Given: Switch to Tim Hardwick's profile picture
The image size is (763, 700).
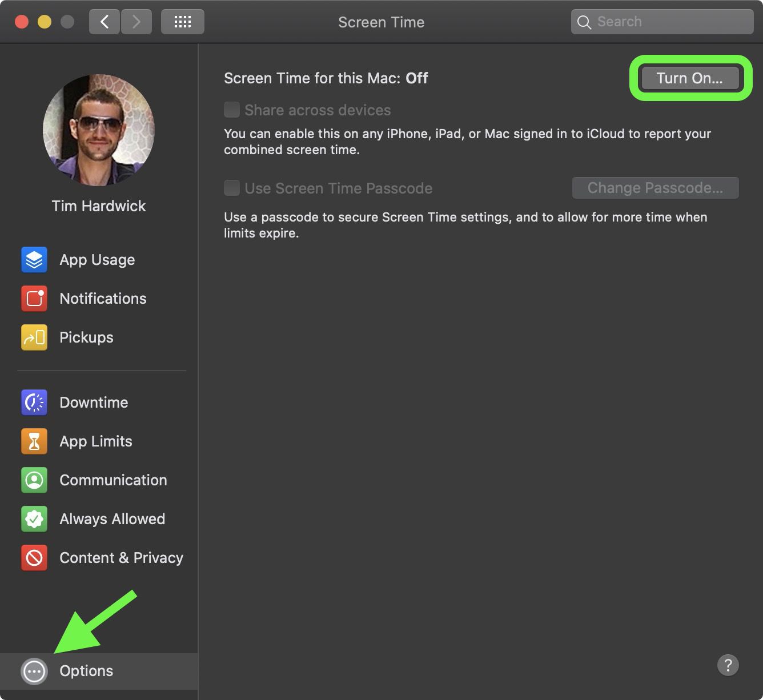Looking at the screenshot, I should coord(98,130).
